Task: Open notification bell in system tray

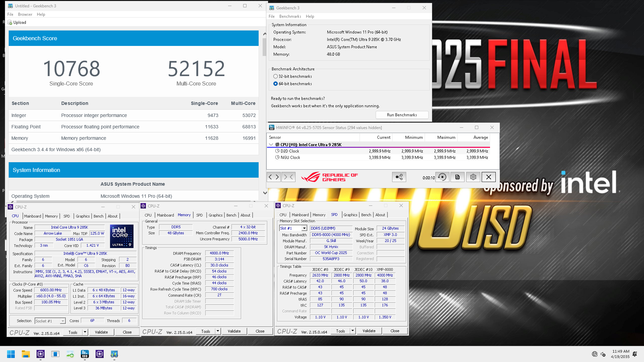Action: coord(635,354)
